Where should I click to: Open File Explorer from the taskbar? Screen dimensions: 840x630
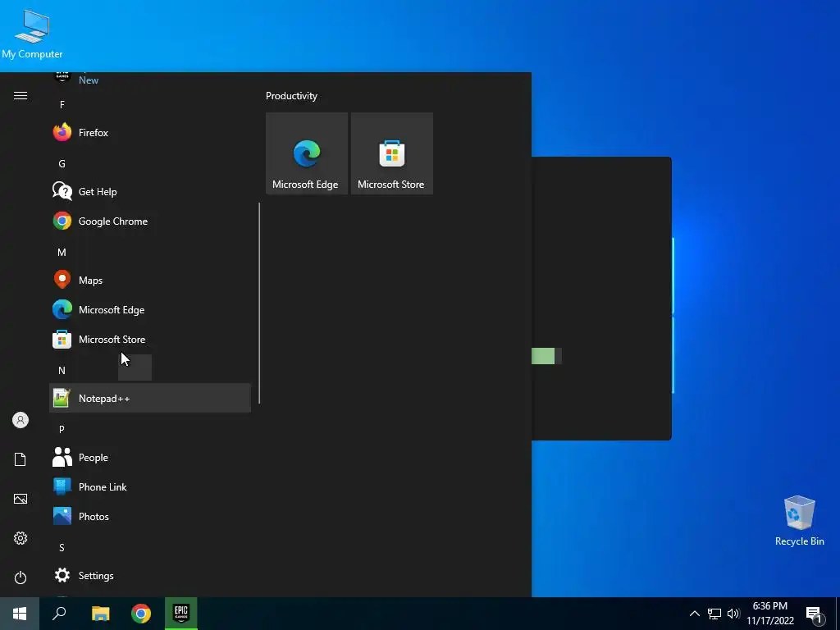coord(100,614)
